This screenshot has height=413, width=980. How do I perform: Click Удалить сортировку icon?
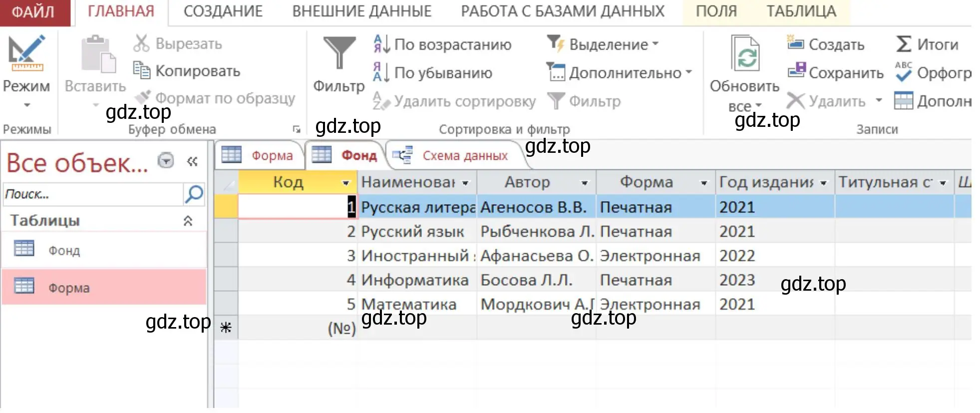(382, 101)
